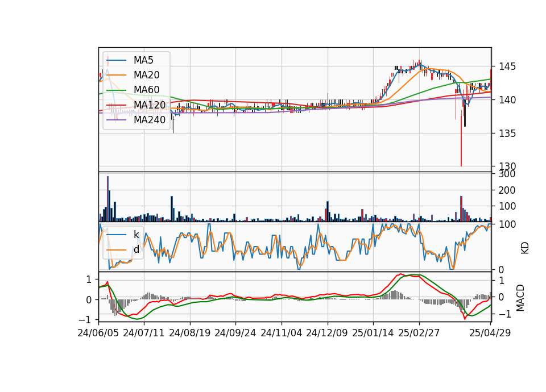Screen dimensions: 546x392
Task: Click the MA60 legend label
Action: click(147, 90)
